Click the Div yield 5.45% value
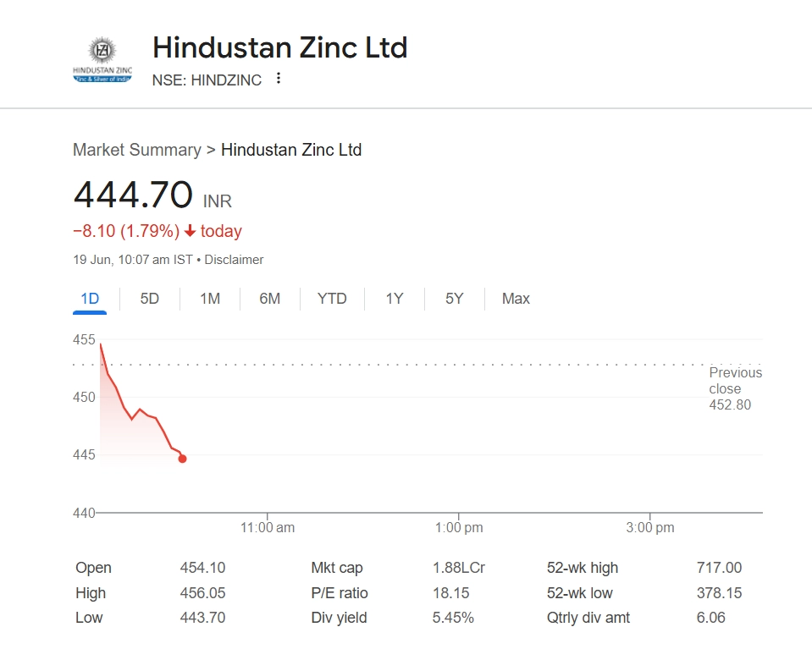Screen dimensions: 812x649 point(453,618)
